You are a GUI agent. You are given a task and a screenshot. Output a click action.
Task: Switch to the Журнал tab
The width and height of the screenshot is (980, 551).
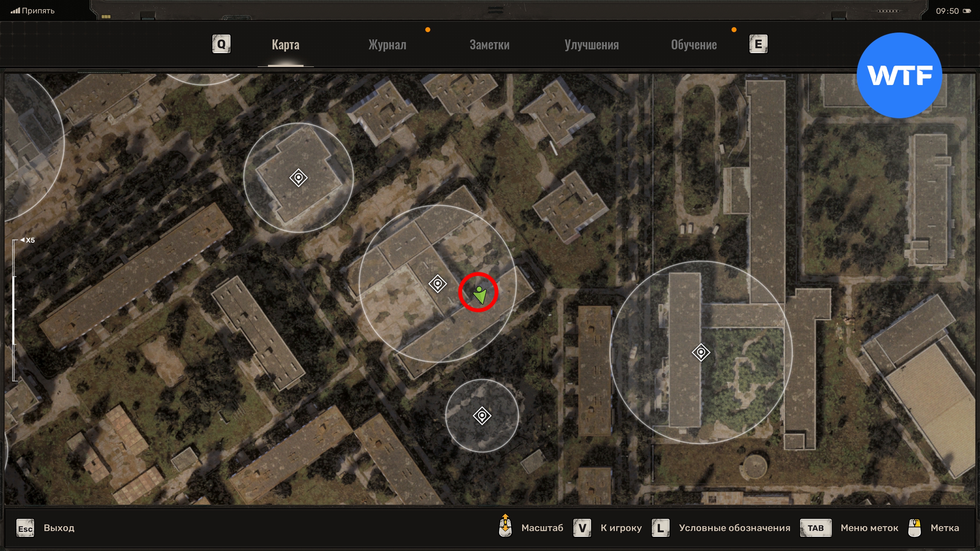click(387, 45)
